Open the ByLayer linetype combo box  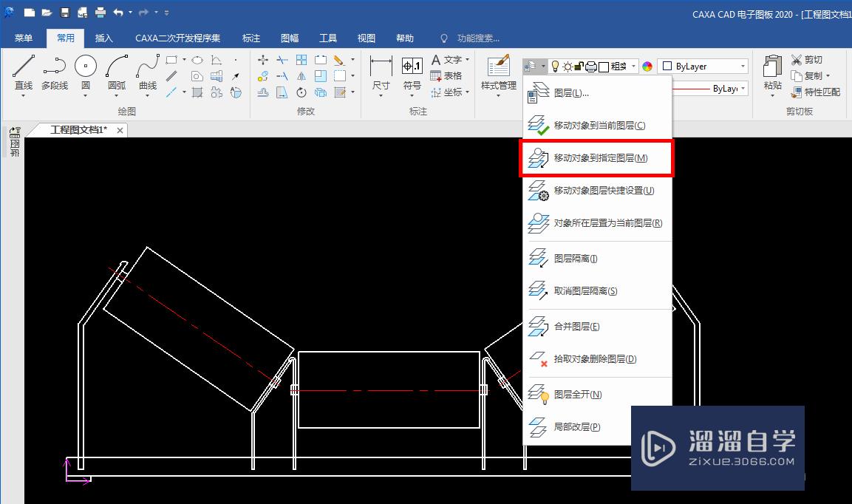pyautogui.click(x=710, y=88)
